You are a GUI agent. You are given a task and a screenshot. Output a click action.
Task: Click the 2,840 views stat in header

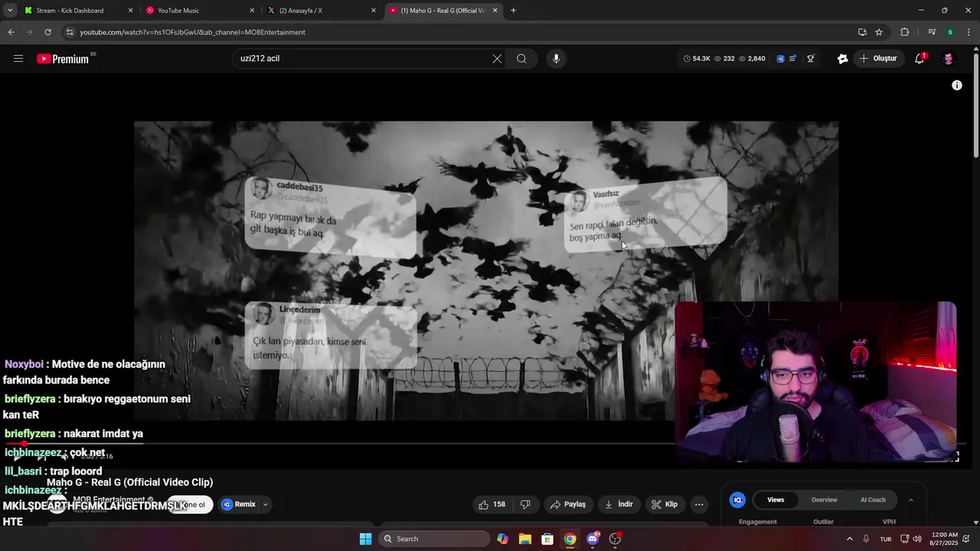tap(752, 59)
